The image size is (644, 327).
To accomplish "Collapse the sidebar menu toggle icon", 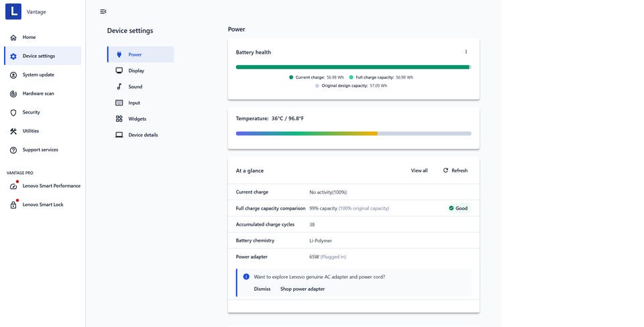I will (x=103, y=11).
